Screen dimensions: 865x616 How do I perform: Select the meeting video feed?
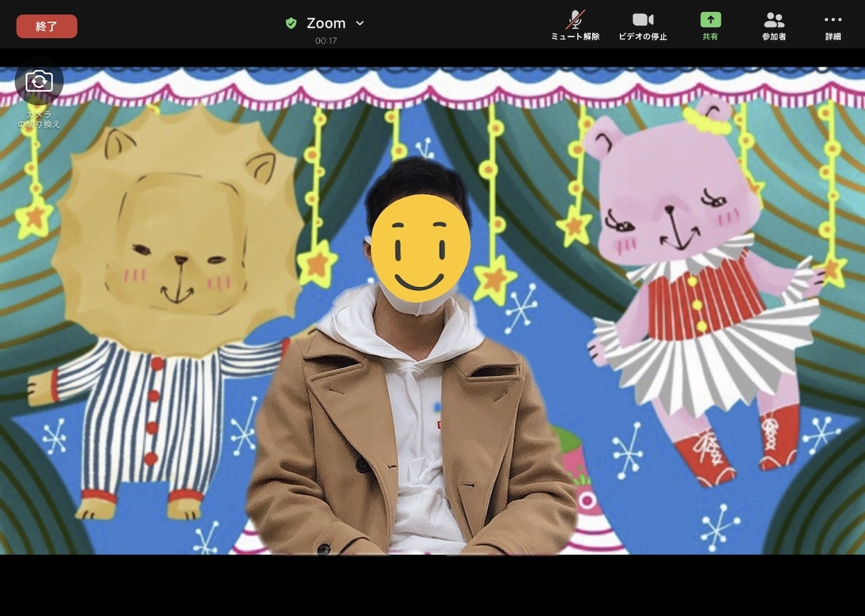tap(432, 311)
